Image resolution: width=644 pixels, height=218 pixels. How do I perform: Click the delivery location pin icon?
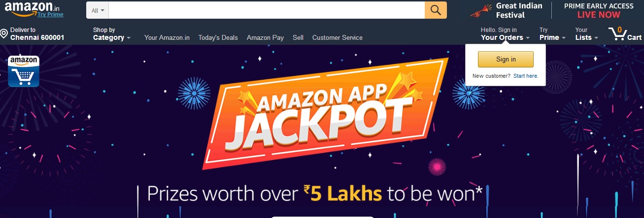pyautogui.click(x=4, y=34)
